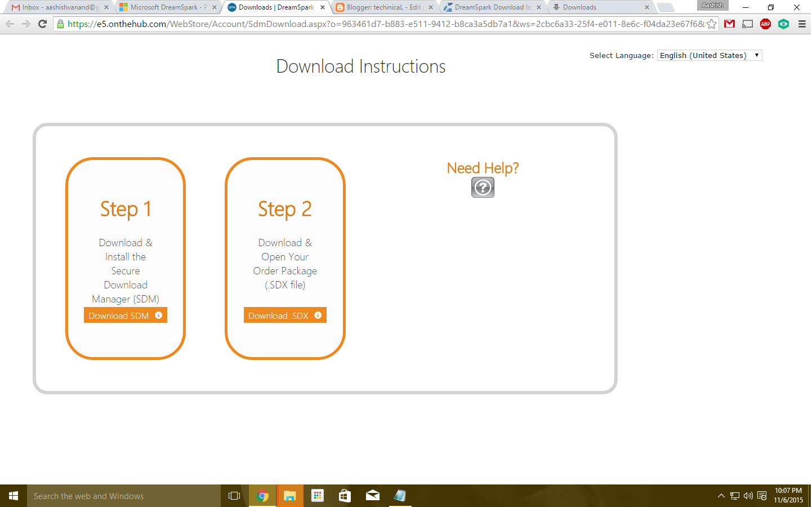This screenshot has width=812, height=507.
Task: Click the secure lock icon in the address bar
Action: point(60,25)
